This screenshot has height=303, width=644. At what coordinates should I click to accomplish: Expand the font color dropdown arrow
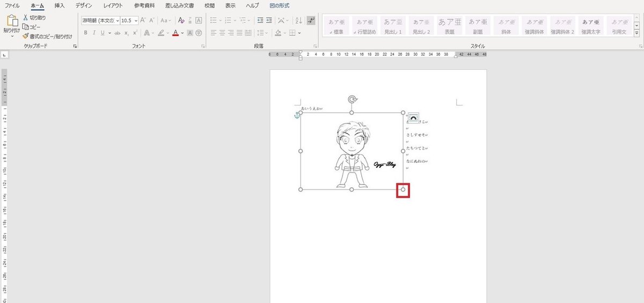[x=182, y=33]
